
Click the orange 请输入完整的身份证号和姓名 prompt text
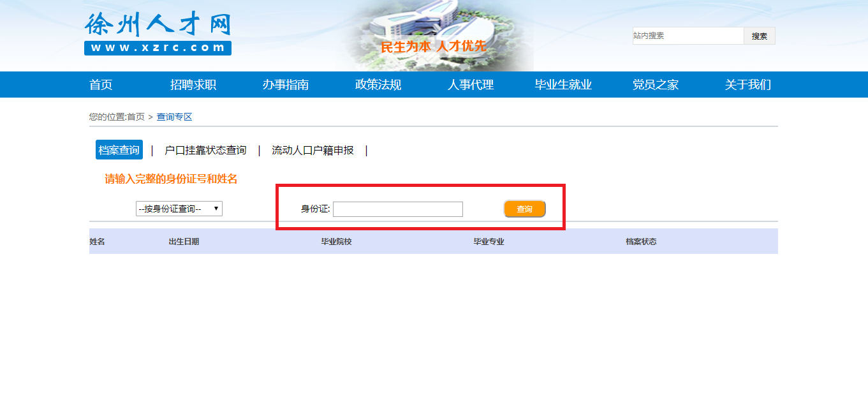[171, 179]
